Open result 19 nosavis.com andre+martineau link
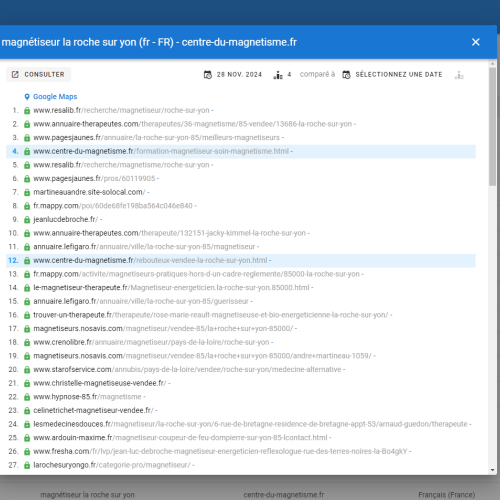 coord(202,356)
